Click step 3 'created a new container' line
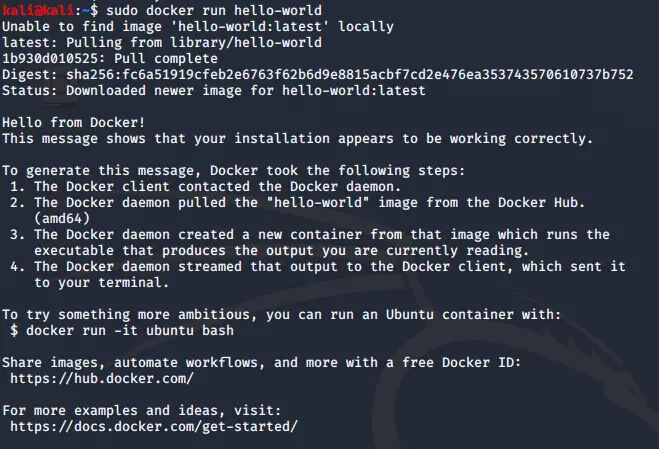The width and height of the screenshot is (659, 449). pyautogui.click(x=310, y=235)
